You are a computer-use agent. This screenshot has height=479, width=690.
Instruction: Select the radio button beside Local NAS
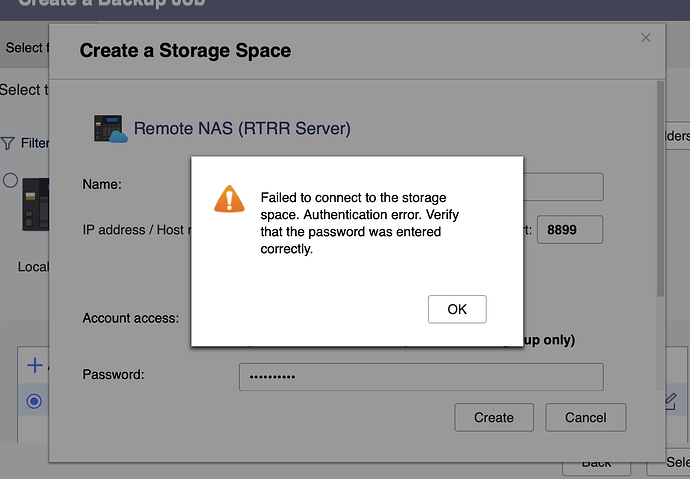click(x=10, y=181)
